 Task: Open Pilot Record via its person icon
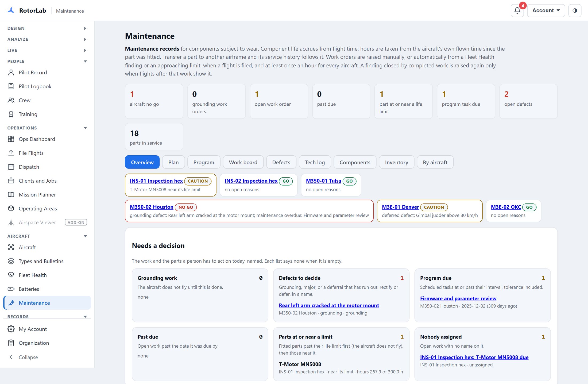coord(11,72)
